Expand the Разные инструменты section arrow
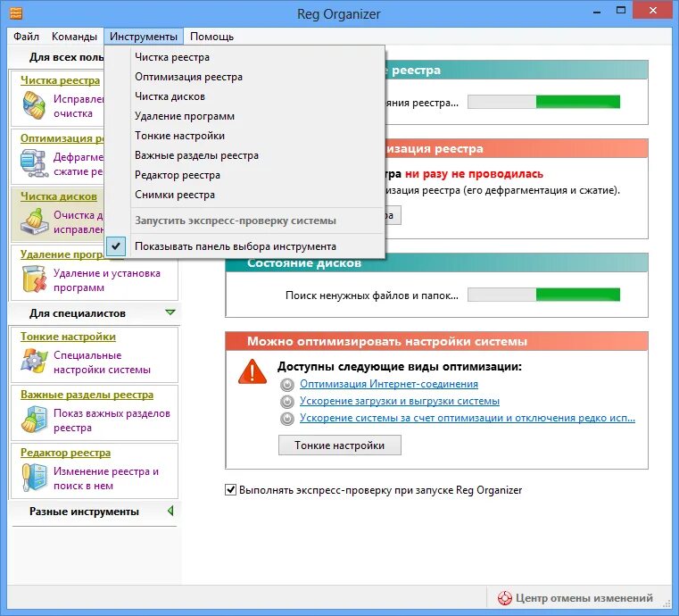 coord(170,512)
